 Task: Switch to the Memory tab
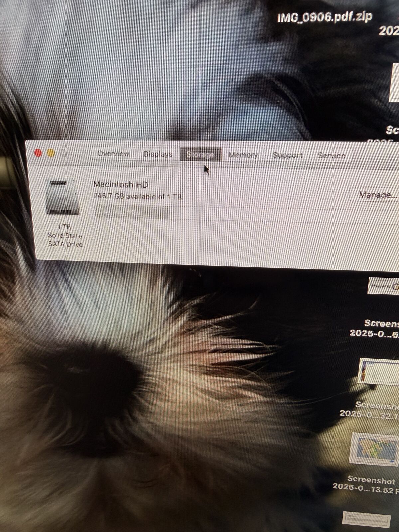(243, 155)
